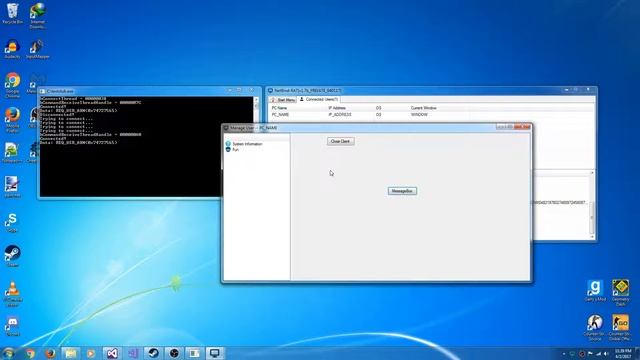640x360 pixels.
Task: Click the Steam icon in the taskbar
Action: click(x=153, y=353)
